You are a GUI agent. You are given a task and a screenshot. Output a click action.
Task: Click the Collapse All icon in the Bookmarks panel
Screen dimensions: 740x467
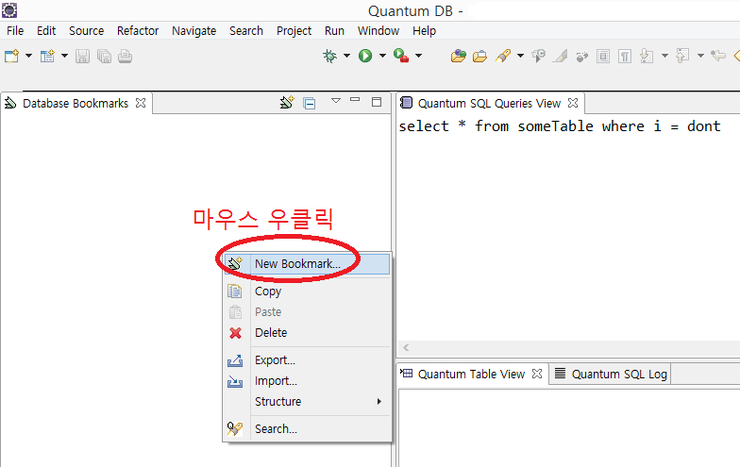coord(310,102)
